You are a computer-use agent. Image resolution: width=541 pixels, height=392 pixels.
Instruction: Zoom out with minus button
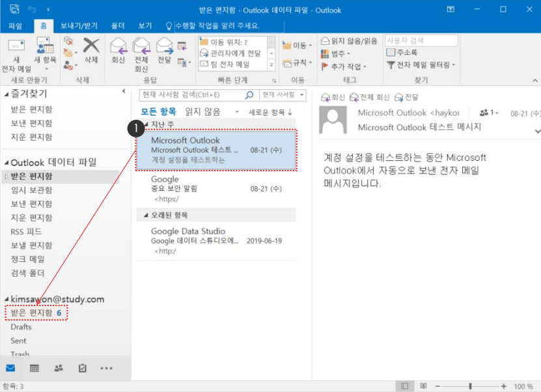coord(437,386)
